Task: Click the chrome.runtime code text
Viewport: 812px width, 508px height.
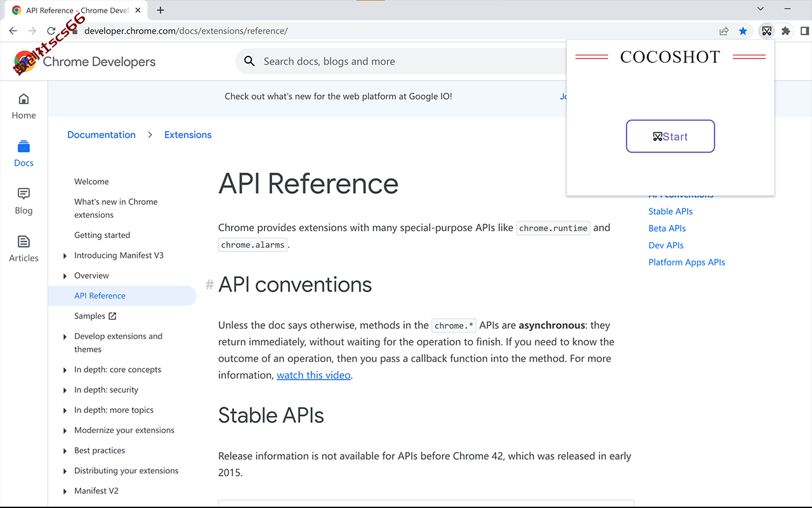Action: coord(553,228)
